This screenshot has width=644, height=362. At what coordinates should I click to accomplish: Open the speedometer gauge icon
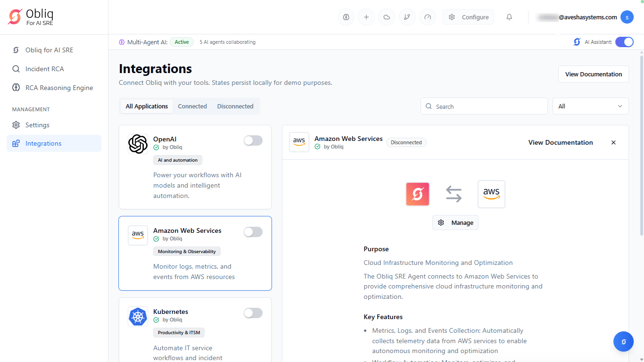coord(428,17)
